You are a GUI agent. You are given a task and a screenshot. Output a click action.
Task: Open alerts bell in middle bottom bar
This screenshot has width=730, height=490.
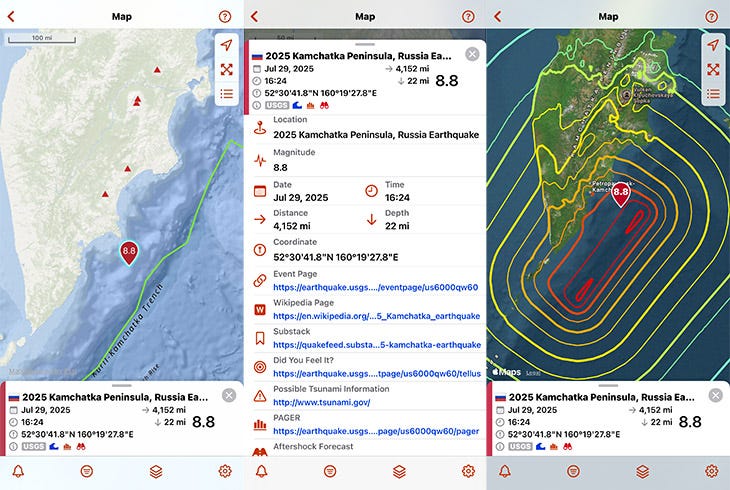[261, 471]
